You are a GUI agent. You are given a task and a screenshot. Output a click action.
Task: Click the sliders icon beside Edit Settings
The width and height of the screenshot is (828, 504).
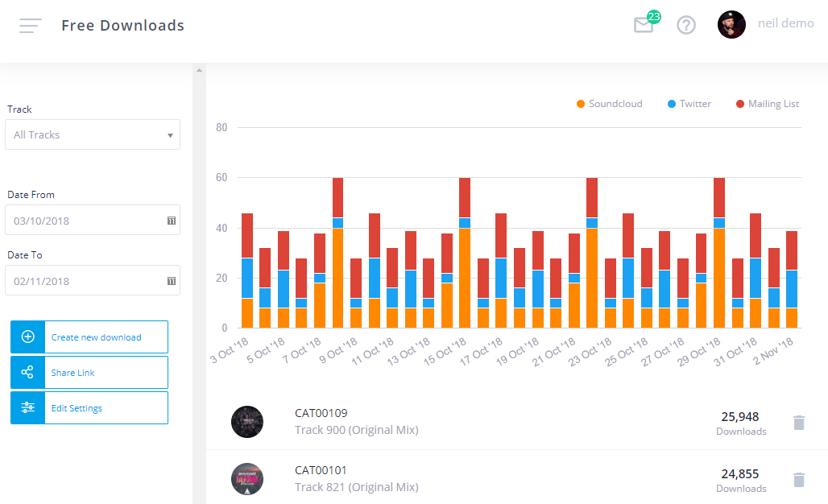[27, 407]
